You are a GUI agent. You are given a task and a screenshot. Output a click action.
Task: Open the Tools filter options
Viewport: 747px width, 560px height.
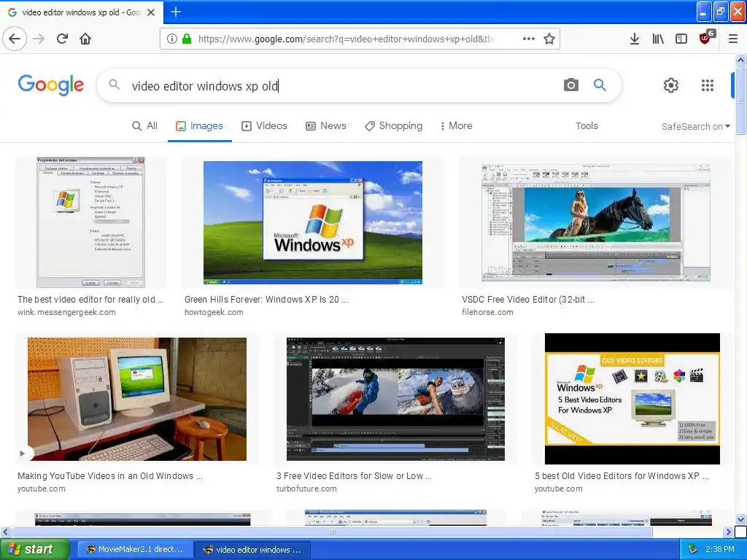click(x=587, y=125)
